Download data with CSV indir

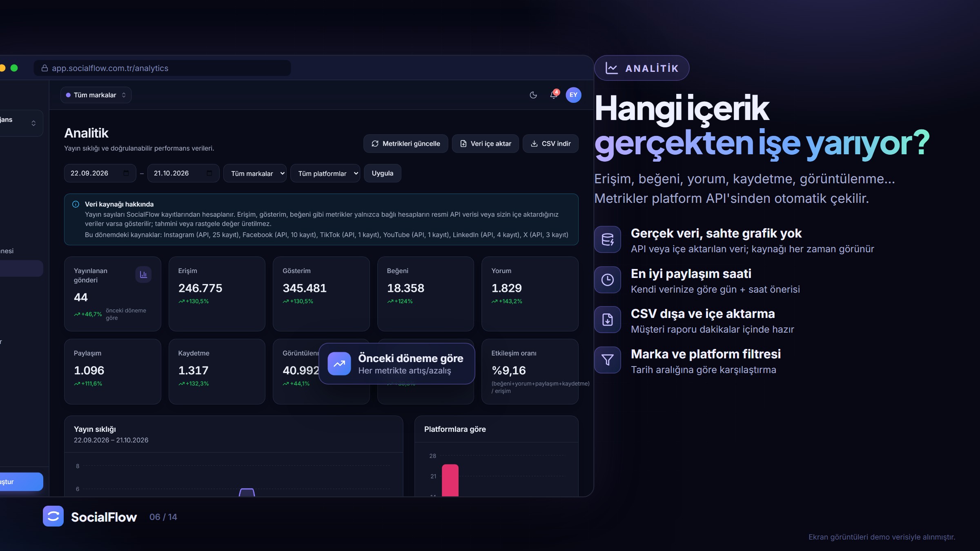click(550, 144)
